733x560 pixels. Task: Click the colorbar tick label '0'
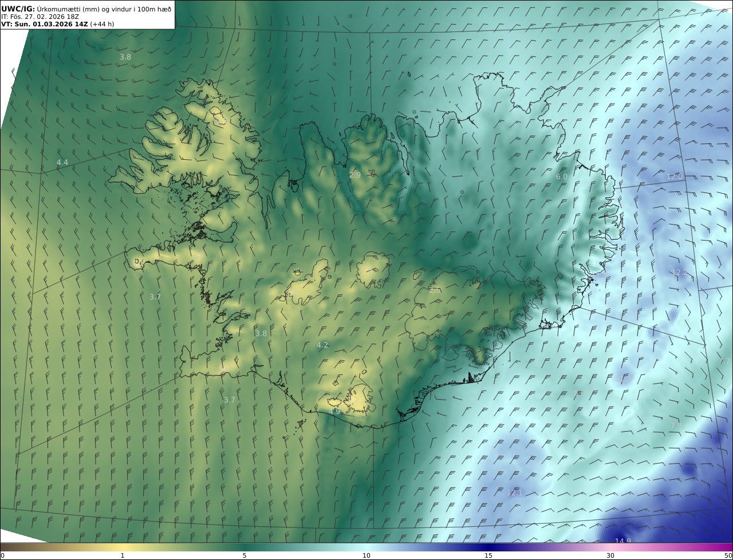click(2, 555)
